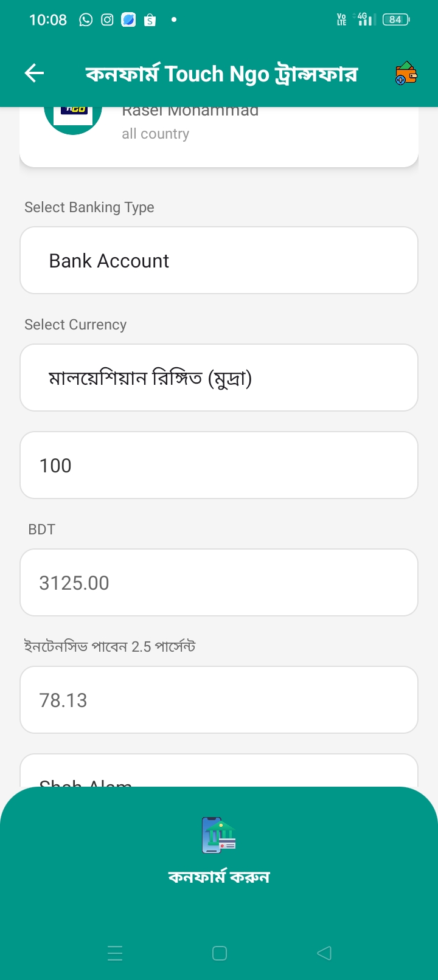The image size is (438, 980).
Task: Tap the WhatsApp notification icon
Action: (86, 20)
